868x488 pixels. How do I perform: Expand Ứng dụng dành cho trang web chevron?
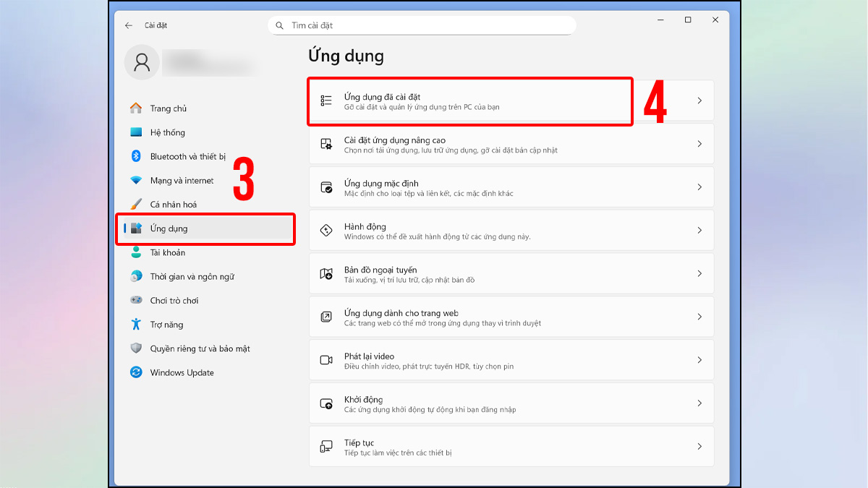699,317
